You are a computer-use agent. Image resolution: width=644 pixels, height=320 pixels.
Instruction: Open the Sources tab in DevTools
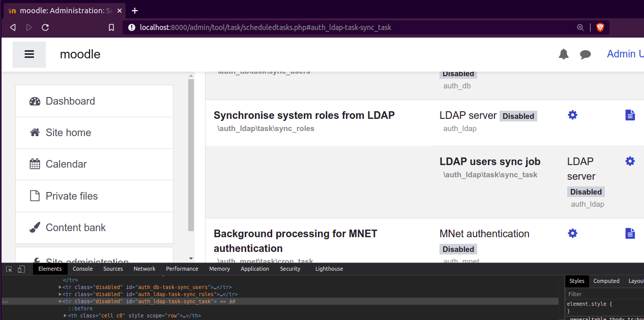pyautogui.click(x=113, y=269)
